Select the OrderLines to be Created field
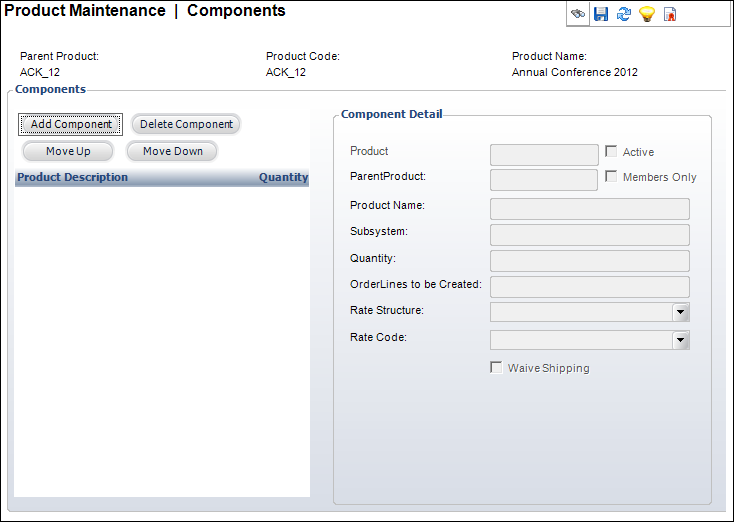 coord(589,287)
